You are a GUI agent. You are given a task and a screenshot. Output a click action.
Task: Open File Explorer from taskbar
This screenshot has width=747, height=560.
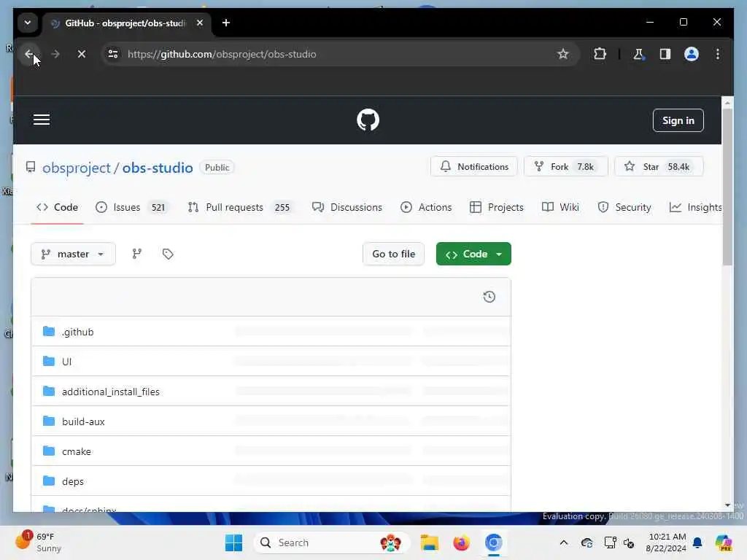(x=429, y=542)
